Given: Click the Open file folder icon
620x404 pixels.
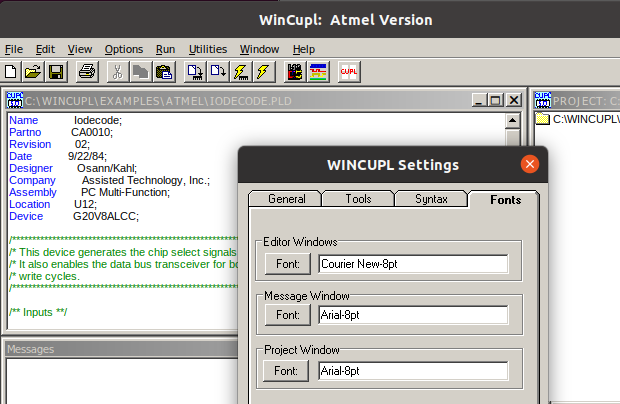Looking at the screenshot, I should 33,72.
